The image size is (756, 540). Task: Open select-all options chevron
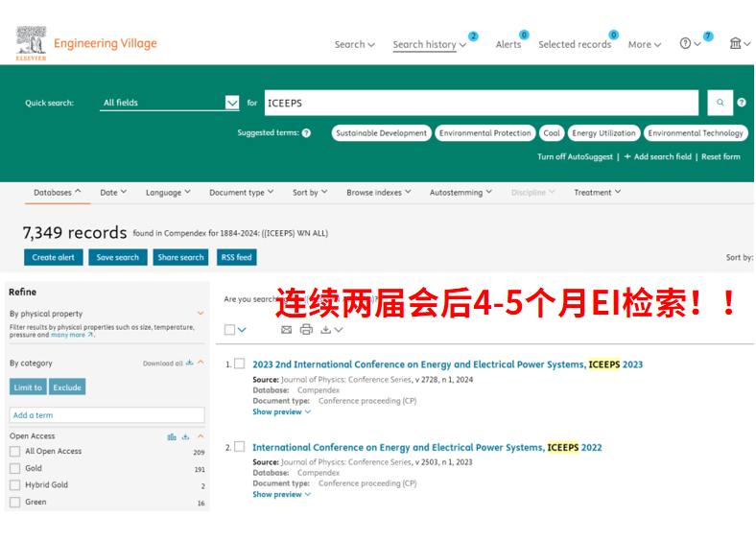click(242, 330)
